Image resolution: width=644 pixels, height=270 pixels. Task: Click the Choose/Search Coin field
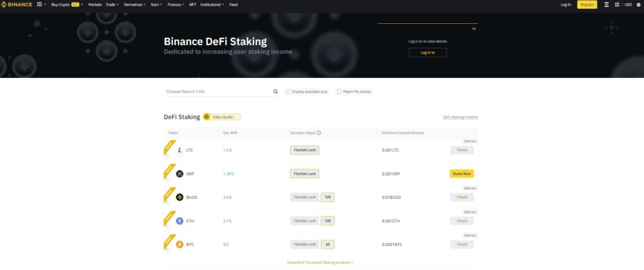[x=217, y=91]
